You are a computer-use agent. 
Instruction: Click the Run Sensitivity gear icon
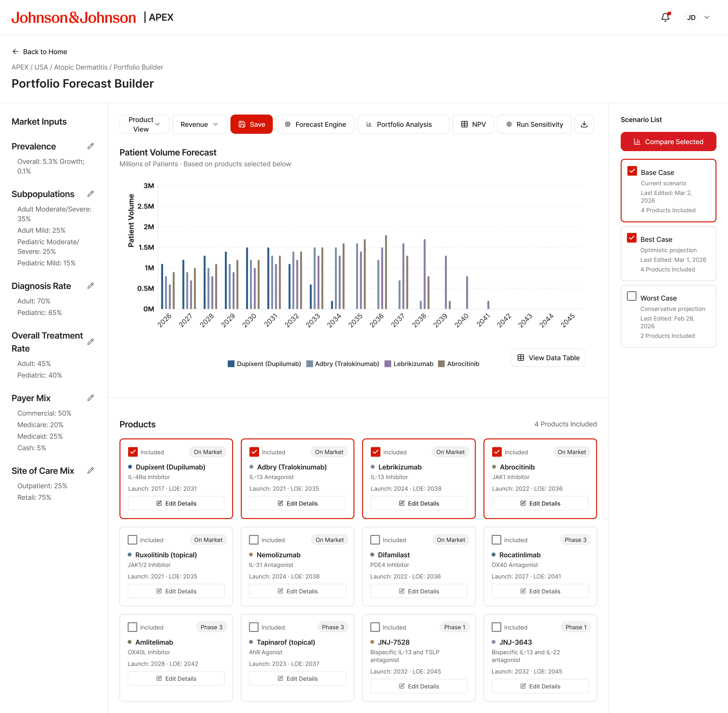click(x=509, y=124)
